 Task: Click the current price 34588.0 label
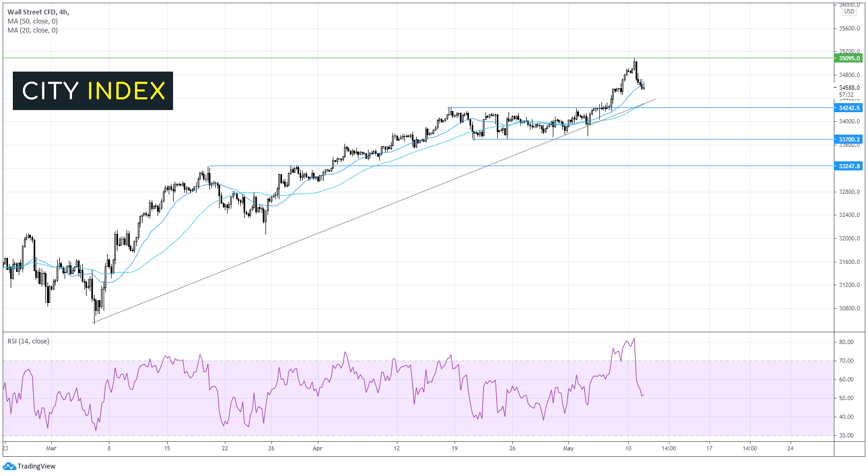point(849,88)
